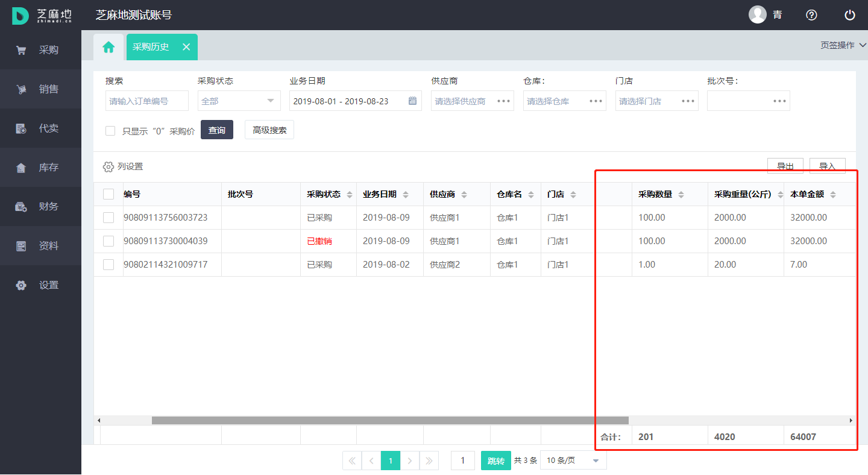This screenshot has width=868, height=475.
Task: Toggle select-all checkbox in table header
Action: point(108,194)
